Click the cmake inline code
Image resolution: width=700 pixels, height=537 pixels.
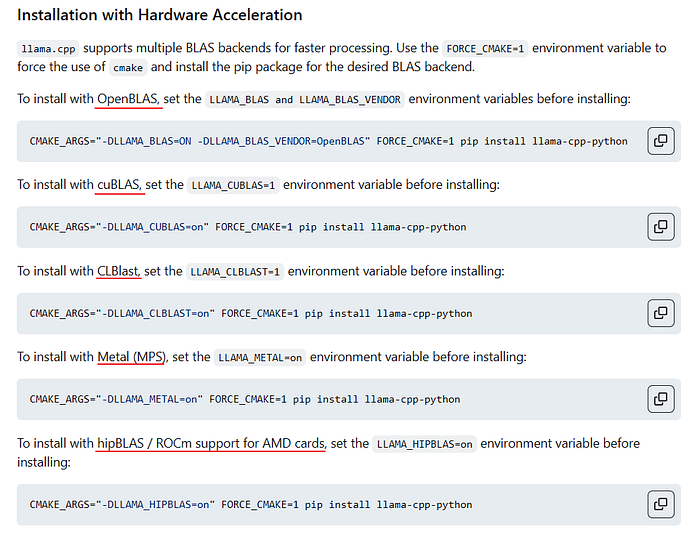click(x=128, y=67)
